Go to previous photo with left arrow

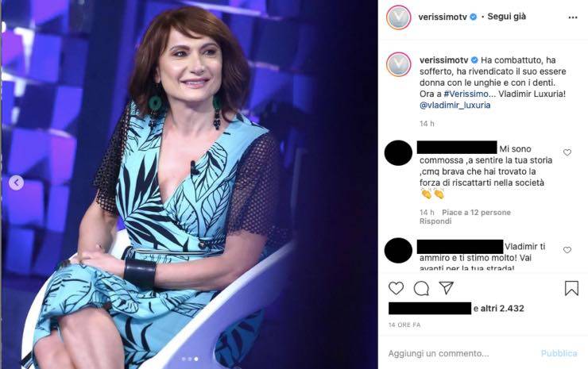(16, 183)
